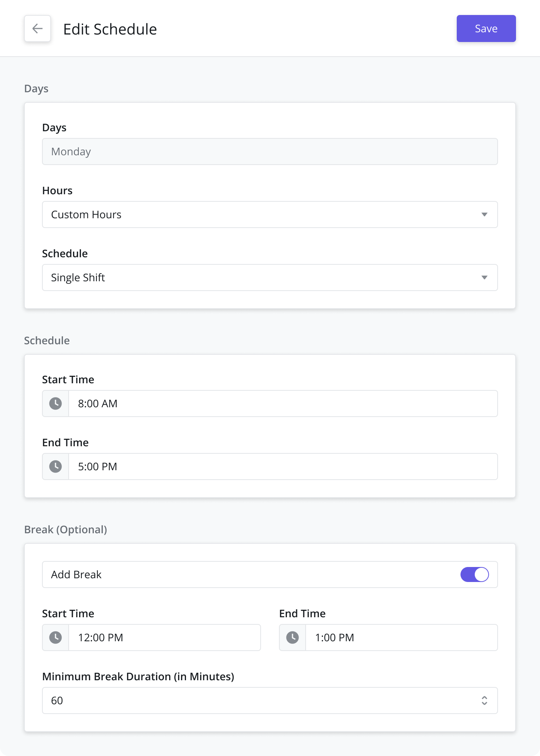Click the schedule End Time 5:00 PM field
Image resolution: width=540 pixels, height=756 pixels.
[x=283, y=466]
